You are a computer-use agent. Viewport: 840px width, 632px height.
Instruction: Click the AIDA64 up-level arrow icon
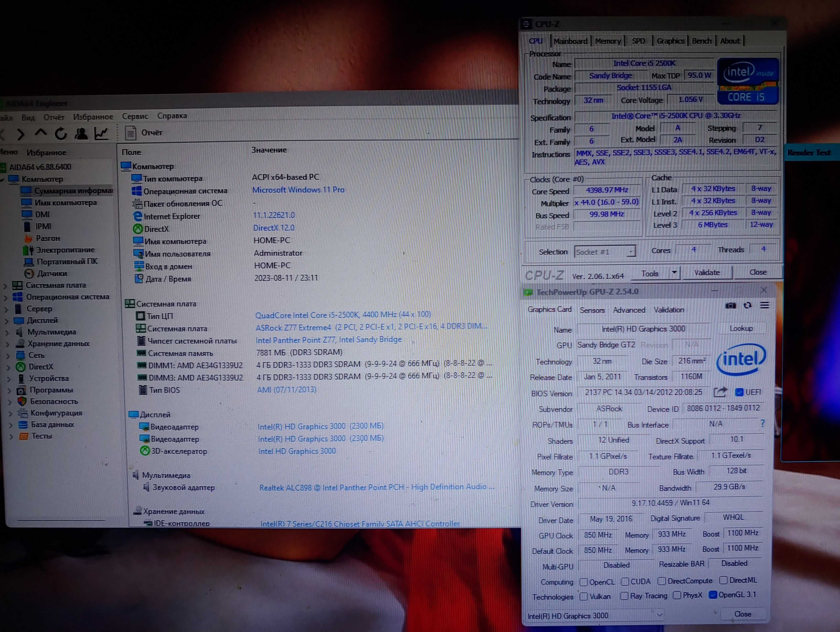[x=41, y=133]
